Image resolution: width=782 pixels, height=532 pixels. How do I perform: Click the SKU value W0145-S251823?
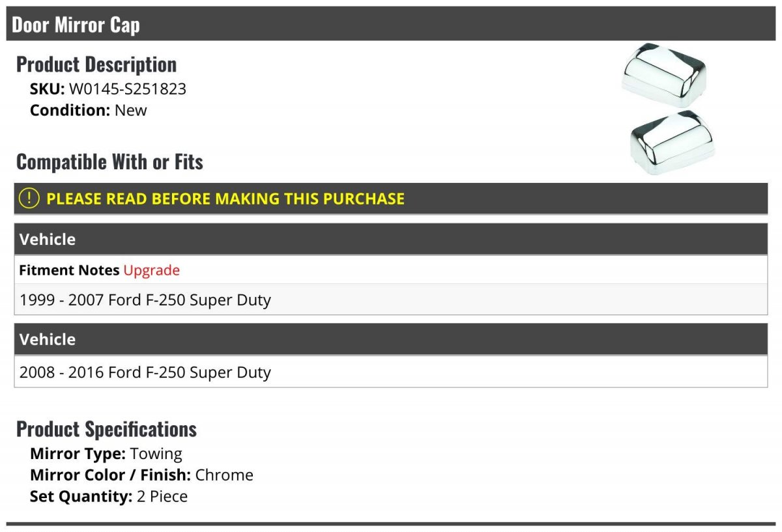128,89
